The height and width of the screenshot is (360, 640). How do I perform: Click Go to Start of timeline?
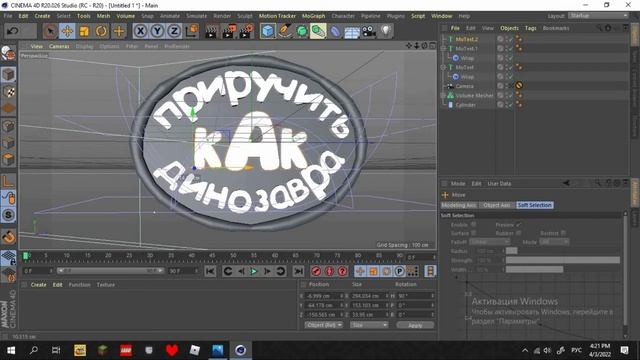coord(210,271)
